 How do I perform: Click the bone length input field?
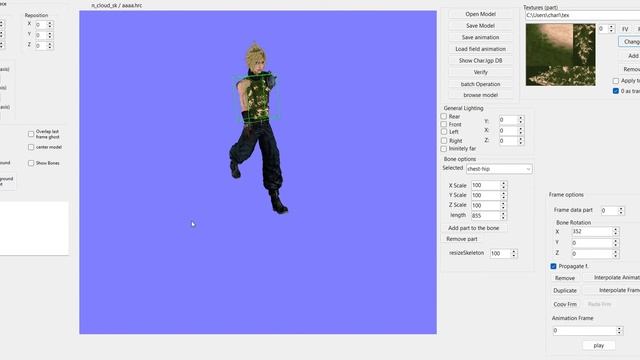(485, 216)
